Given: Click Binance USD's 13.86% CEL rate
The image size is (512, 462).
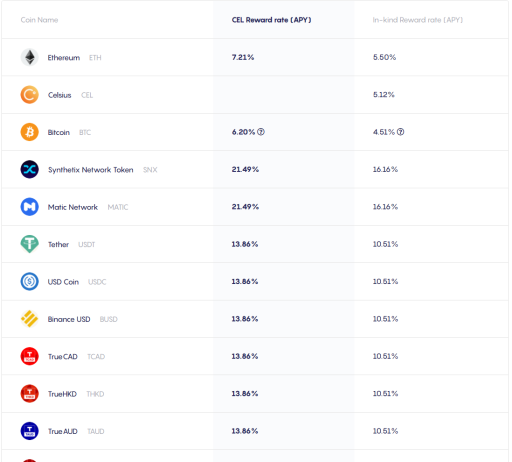Looking at the screenshot, I should pos(245,319).
